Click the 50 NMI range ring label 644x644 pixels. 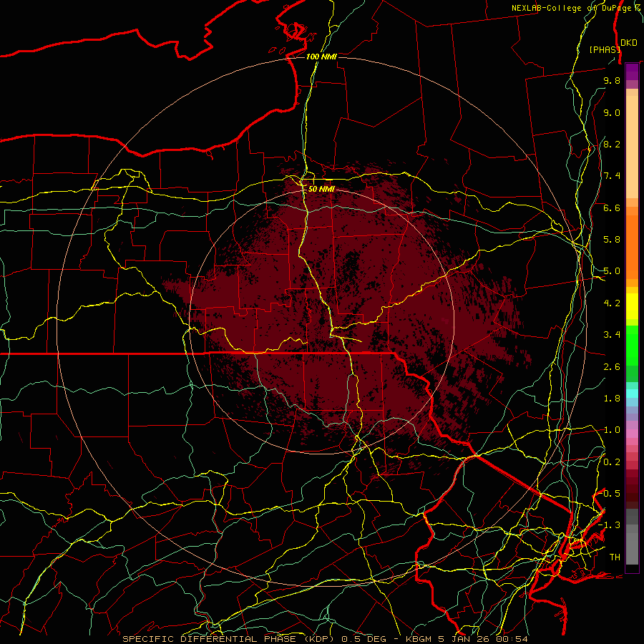click(x=321, y=189)
